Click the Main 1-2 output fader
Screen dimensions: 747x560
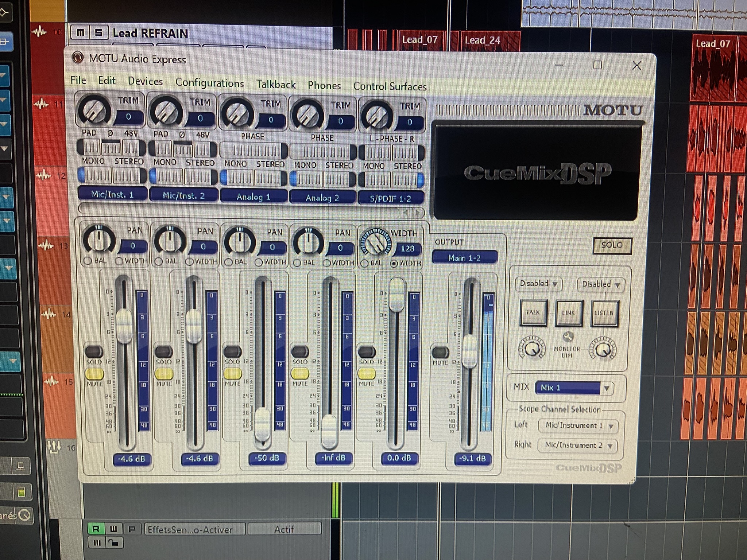pyautogui.click(x=470, y=351)
